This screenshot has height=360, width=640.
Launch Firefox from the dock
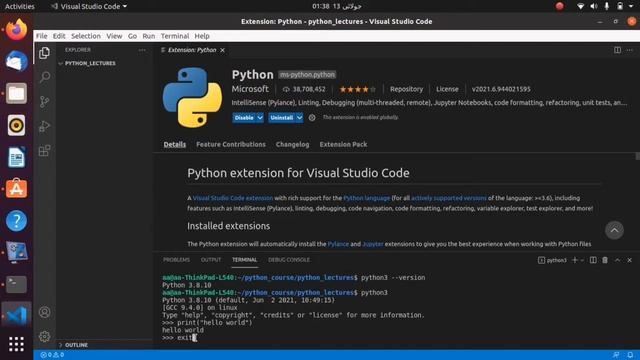tap(16, 30)
